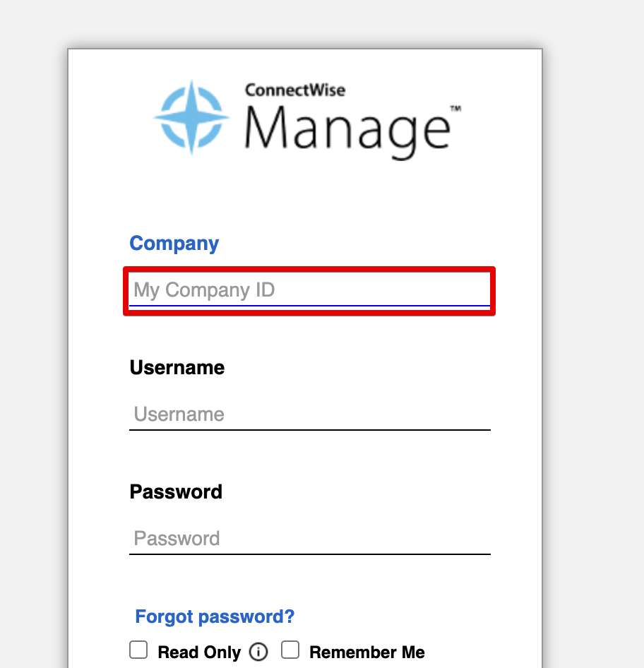This screenshot has width=644, height=668.
Task: Click the bold Password label
Action: (176, 491)
